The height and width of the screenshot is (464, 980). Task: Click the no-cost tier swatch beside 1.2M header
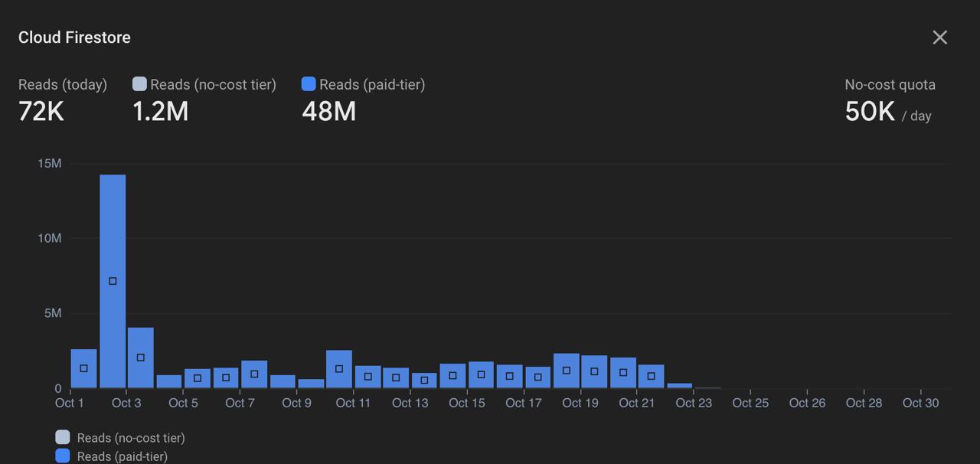(x=139, y=84)
